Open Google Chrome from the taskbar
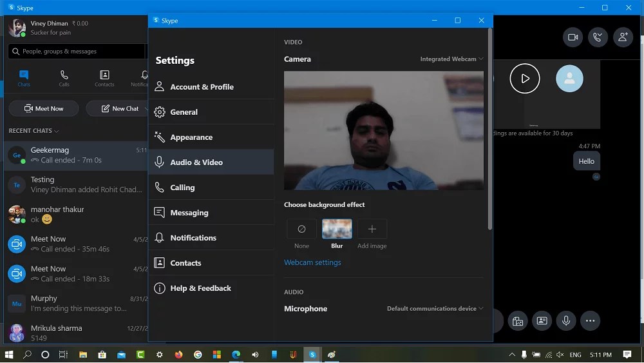 point(198,355)
